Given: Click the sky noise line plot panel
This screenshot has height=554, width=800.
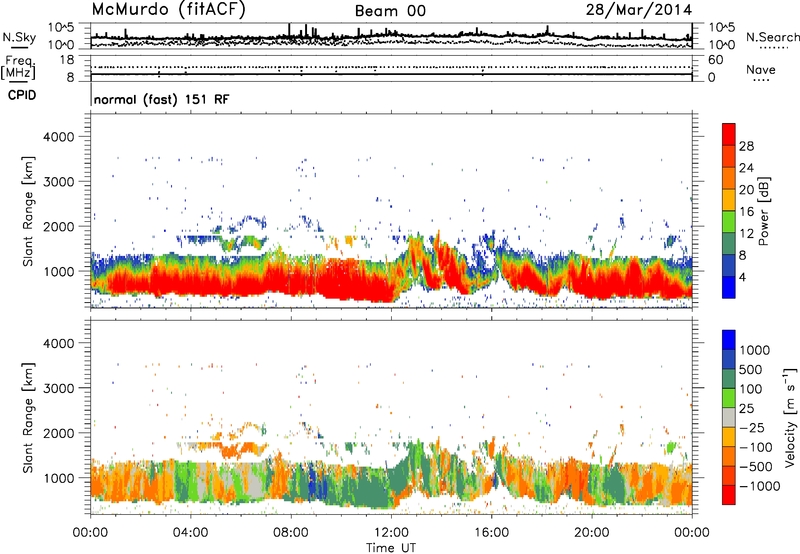Looking at the screenshot, I should 391,36.
